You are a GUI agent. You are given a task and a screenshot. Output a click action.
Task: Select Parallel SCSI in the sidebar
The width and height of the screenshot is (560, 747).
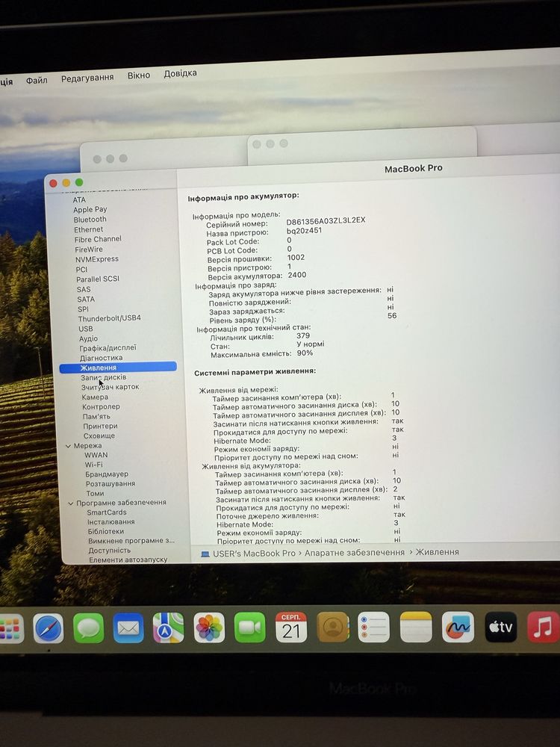(98, 279)
